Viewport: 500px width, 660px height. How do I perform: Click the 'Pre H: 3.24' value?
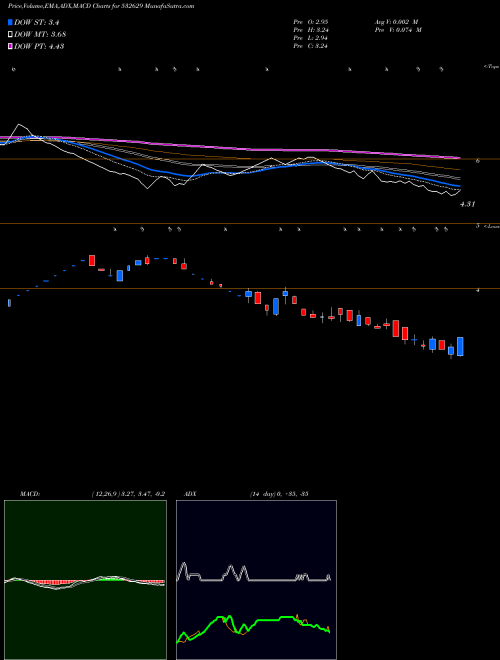[311, 30]
